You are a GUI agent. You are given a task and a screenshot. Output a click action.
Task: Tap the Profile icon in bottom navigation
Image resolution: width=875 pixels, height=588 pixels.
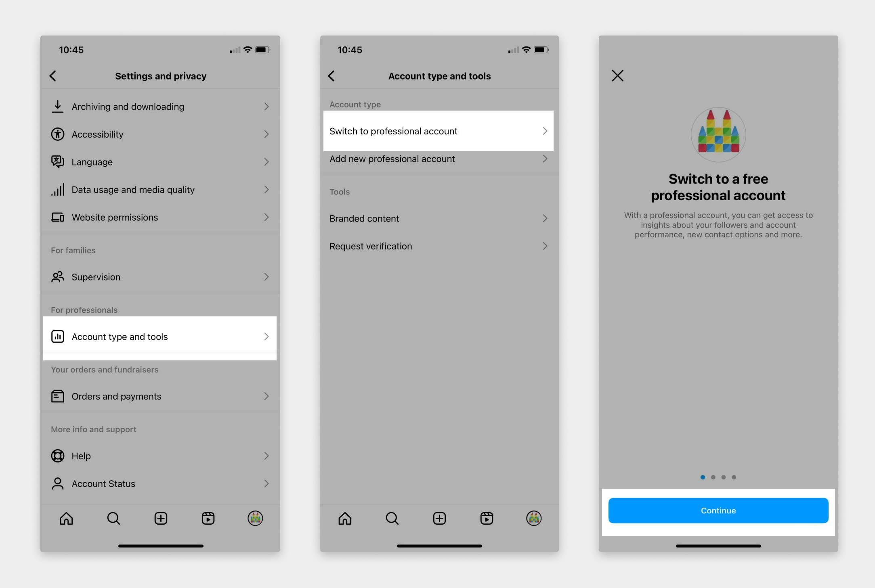[x=255, y=518]
